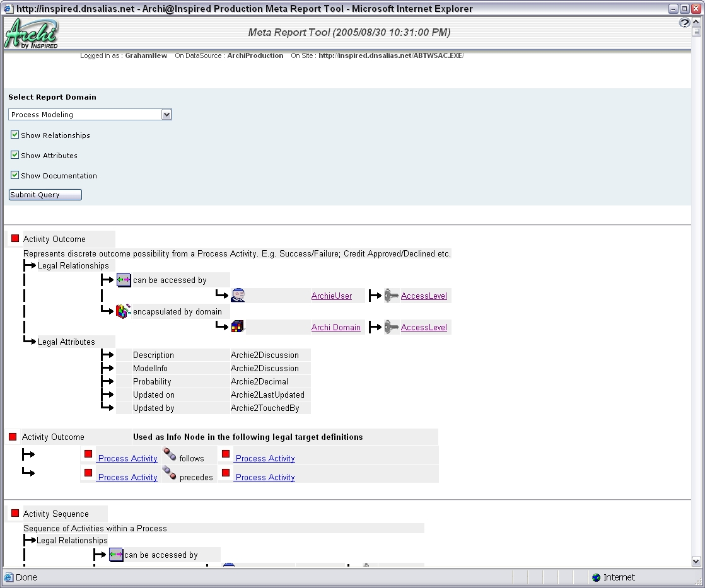This screenshot has height=588, width=705.
Task: Click the 'precedes' relationship icon
Action: [x=170, y=474]
